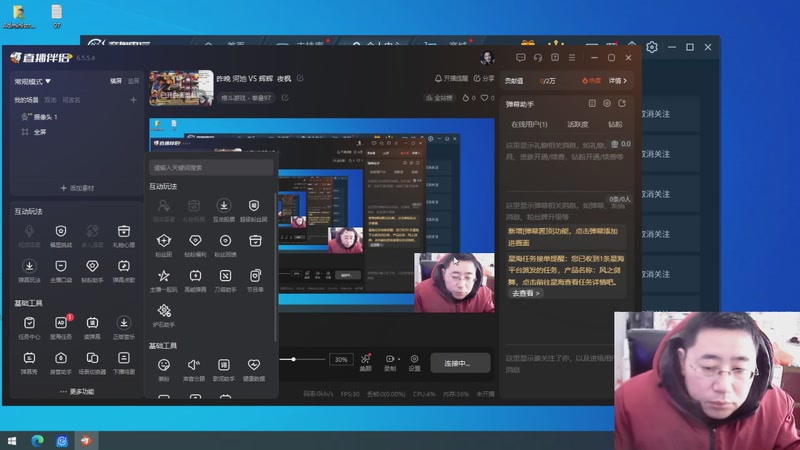This screenshot has height=450, width=800.
Task: Select 在线用户(1) tab
Action: (x=529, y=124)
